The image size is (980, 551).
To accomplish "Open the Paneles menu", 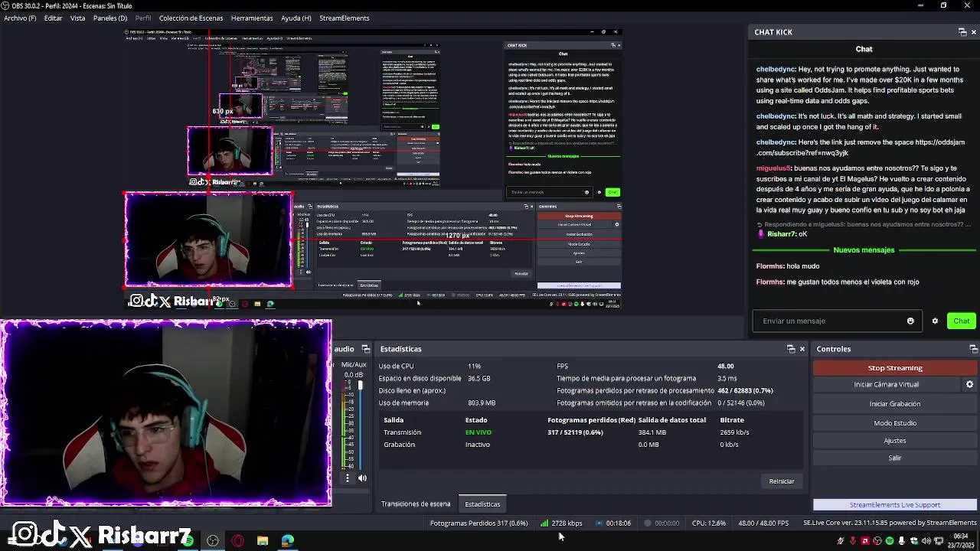I will tap(110, 18).
